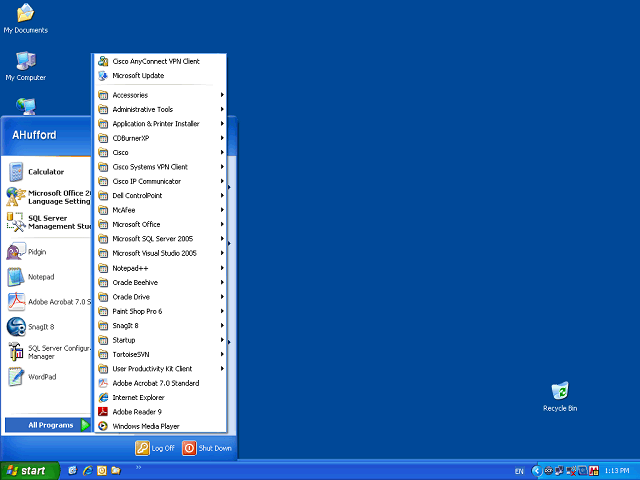Image resolution: width=640 pixels, height=480 pixels.
Task: Expand the Startup folder
Action: point(160,340)
